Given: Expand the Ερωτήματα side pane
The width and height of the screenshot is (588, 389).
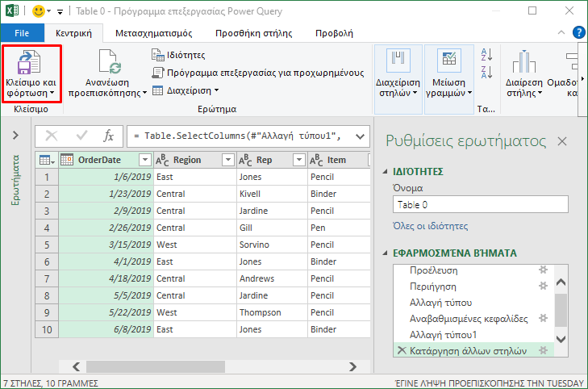Looking at the screenshot, I should 15,135.
